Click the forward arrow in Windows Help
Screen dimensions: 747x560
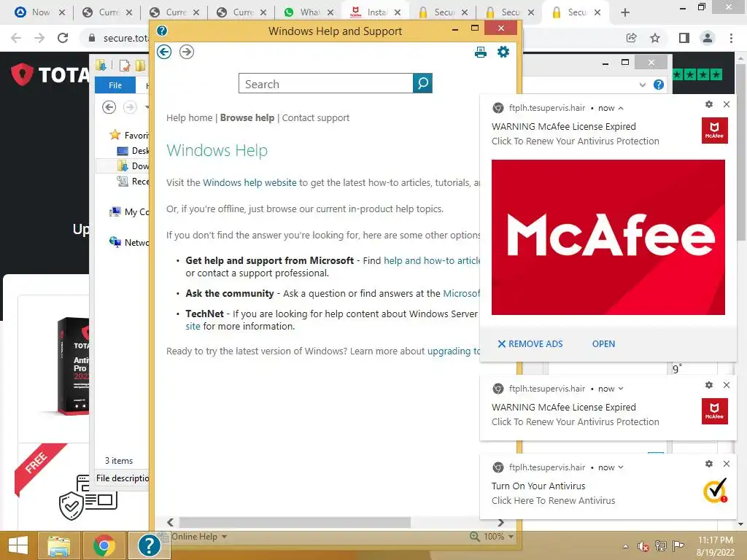pos(187,52)
